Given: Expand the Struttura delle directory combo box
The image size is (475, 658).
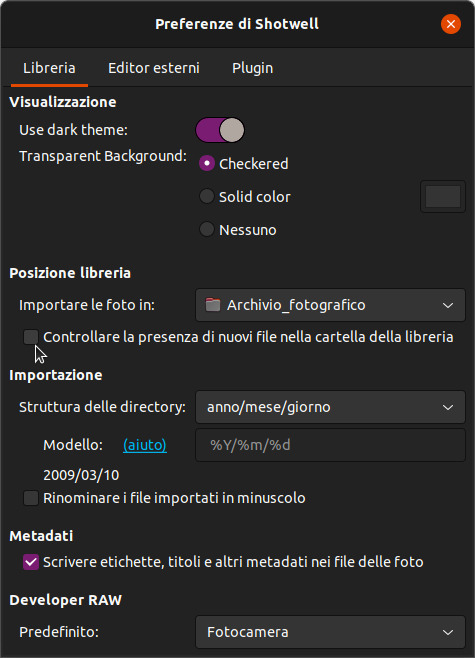Looking at the screenshot, I should [x=330, y=407].
